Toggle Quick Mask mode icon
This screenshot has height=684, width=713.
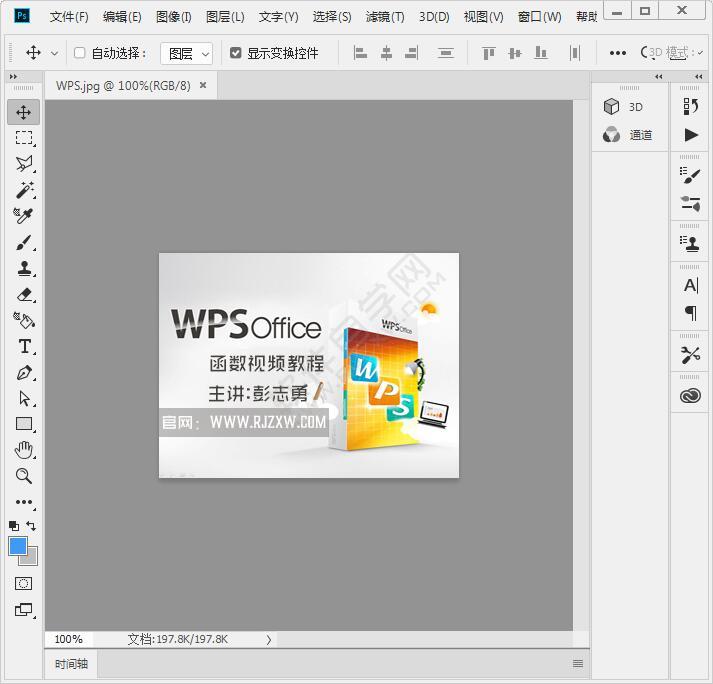tap(24, 583)
